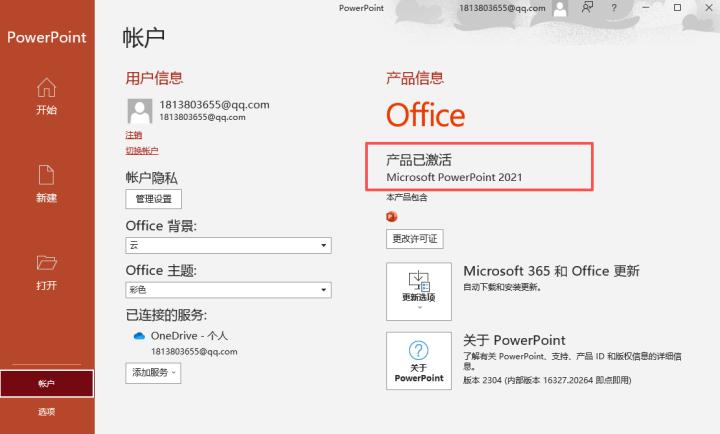The image size is (720, 434).
Task: Click the title bar account avatar
Action: click(x=560, y=8)
